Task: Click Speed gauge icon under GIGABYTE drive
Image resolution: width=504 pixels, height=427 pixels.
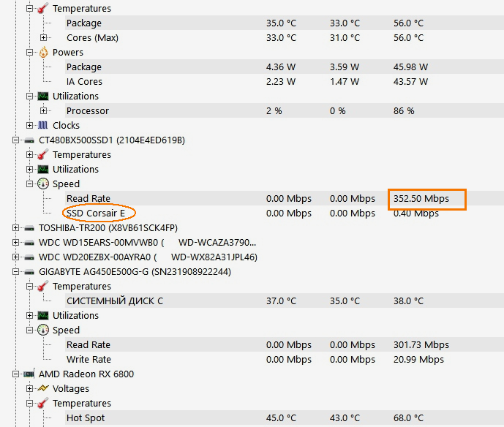Action: 43,330
